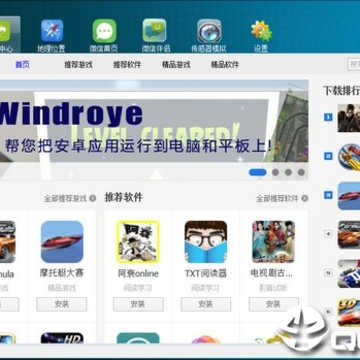
Task: Click the 电视剧古... title text
Action: pyautogui.click(x=272, y=274)
